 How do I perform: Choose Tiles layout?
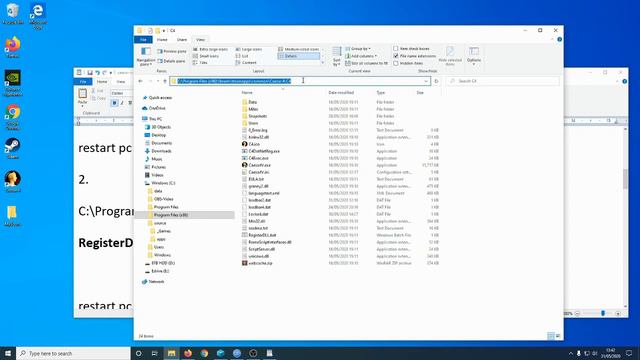(200, 62)
